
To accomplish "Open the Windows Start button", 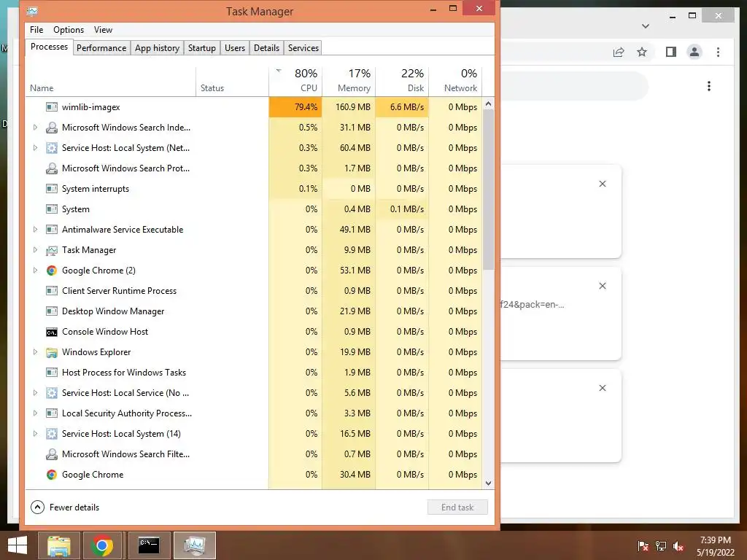I will point(18,545).
